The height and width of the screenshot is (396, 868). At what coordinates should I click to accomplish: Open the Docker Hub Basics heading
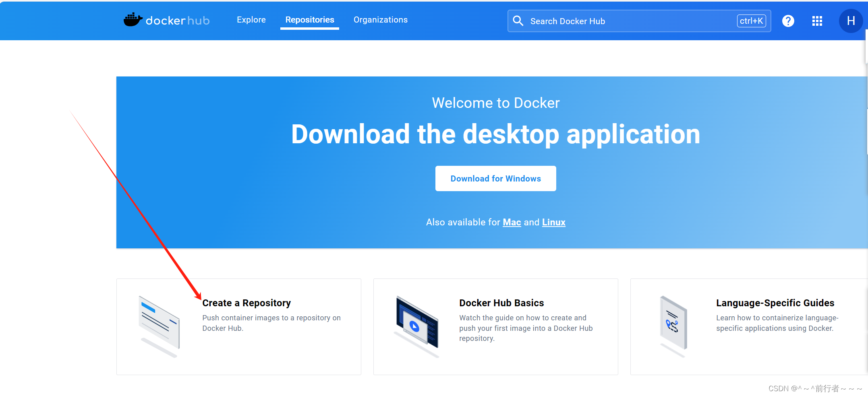pos(501,303)
